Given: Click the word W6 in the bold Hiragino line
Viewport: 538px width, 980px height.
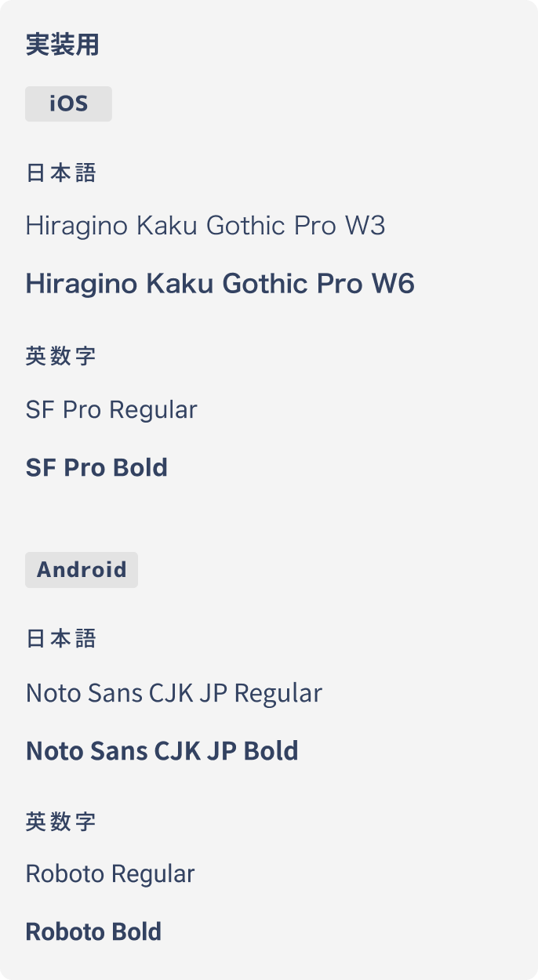Looking at the screenshot, I should (392, 284).
